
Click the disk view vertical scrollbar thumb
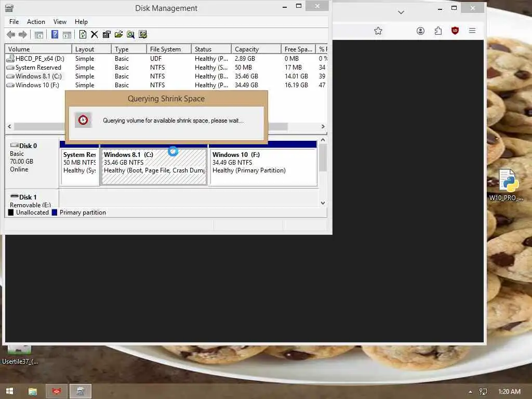pyautogui.click(x=323, y=158)
